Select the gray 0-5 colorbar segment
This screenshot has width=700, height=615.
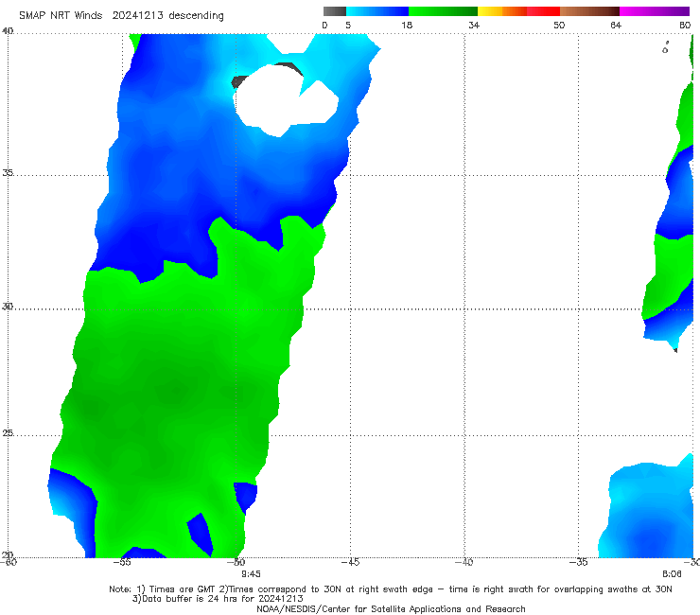click(334, 11)
